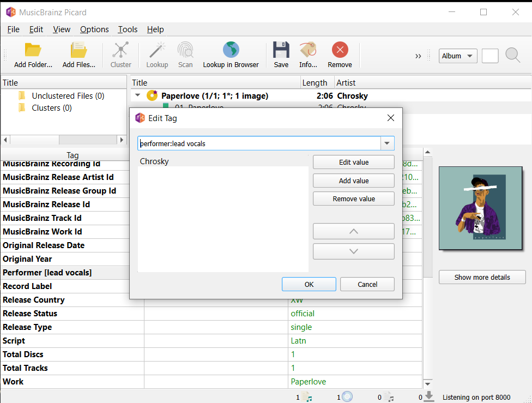Click the search magnifier icon
The image size is (532, 403).
(512, 55)
